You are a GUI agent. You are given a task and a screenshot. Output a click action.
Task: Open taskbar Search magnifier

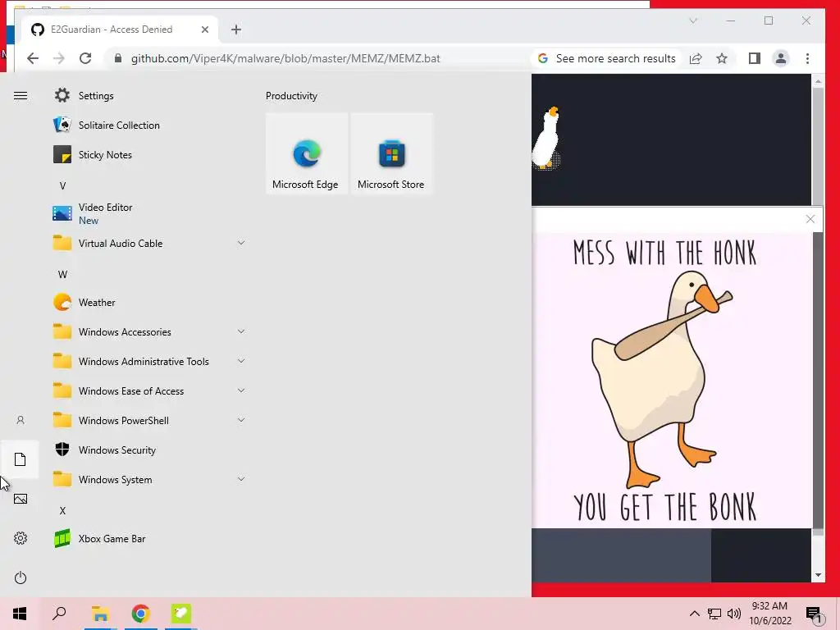[x=59, y=614]
